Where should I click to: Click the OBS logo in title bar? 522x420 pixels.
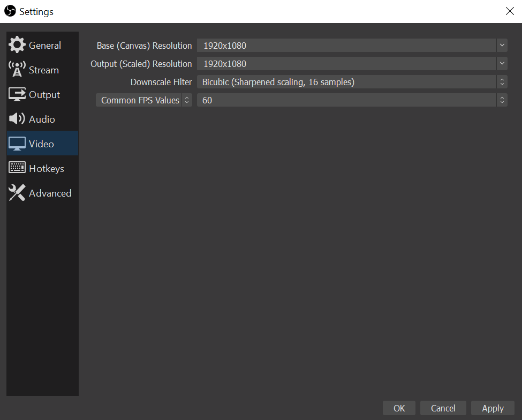point(10,11)
